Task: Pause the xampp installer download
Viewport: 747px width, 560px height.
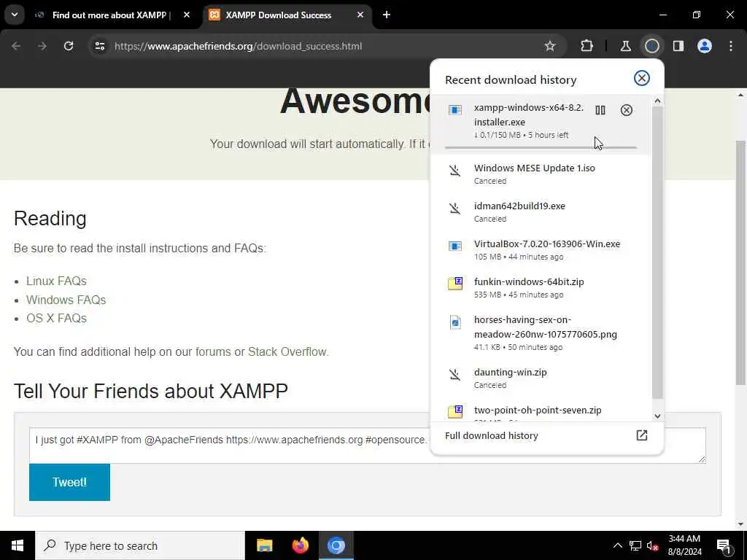Action: 600,110
